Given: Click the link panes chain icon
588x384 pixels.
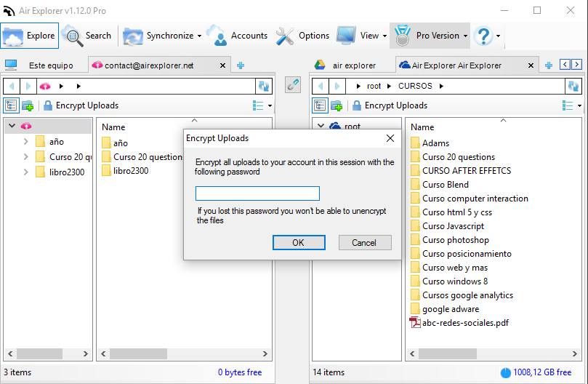Looking at the screenshot, I should [292, 85].
